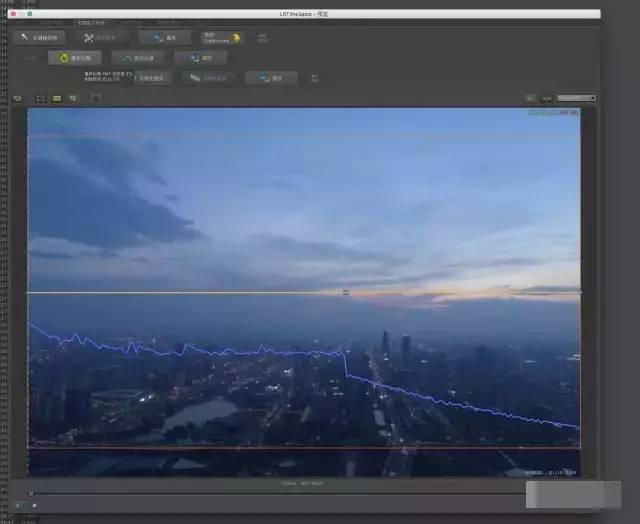Click the Auto Transition button in second row
The width and height of the screenshot is (640, 524).
click(x=138, y=58)
